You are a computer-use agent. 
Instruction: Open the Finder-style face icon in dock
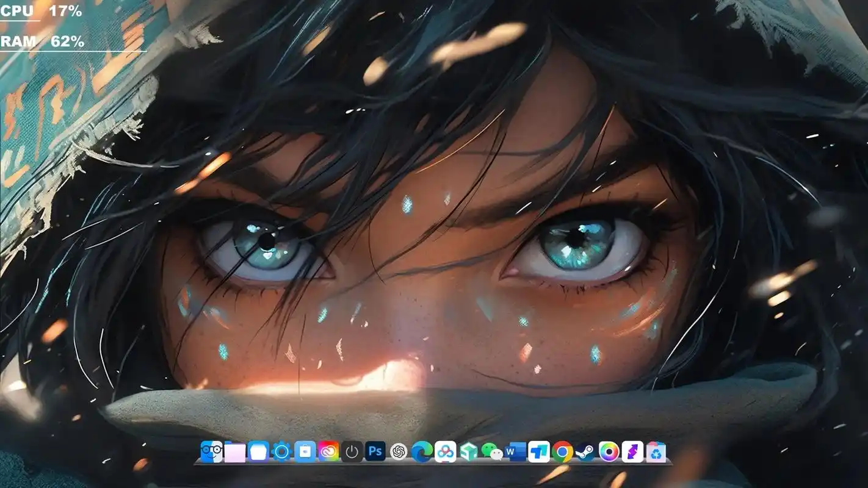coord(211,452)
